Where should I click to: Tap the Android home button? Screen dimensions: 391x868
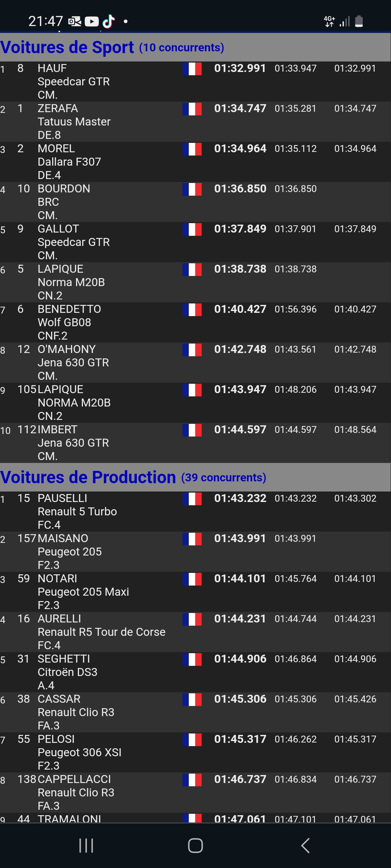click(x=195, y=846)
